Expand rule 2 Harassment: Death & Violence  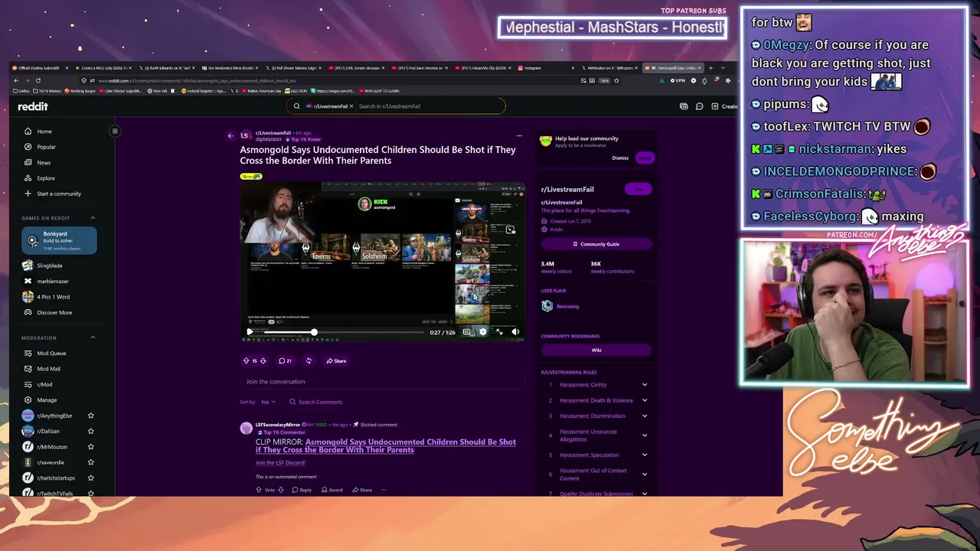(x=645, y=400)
